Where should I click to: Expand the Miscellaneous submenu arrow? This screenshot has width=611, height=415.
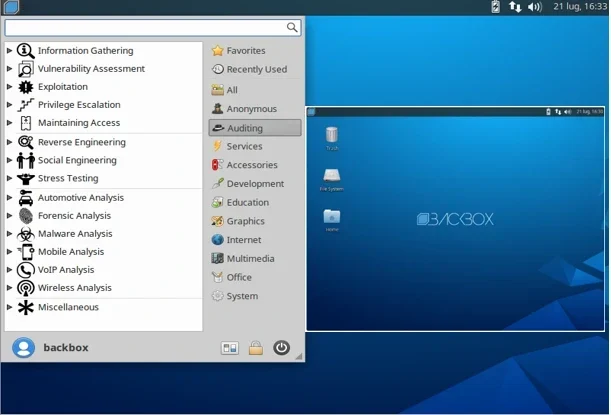pyautogui.click(x=9, y=307)
